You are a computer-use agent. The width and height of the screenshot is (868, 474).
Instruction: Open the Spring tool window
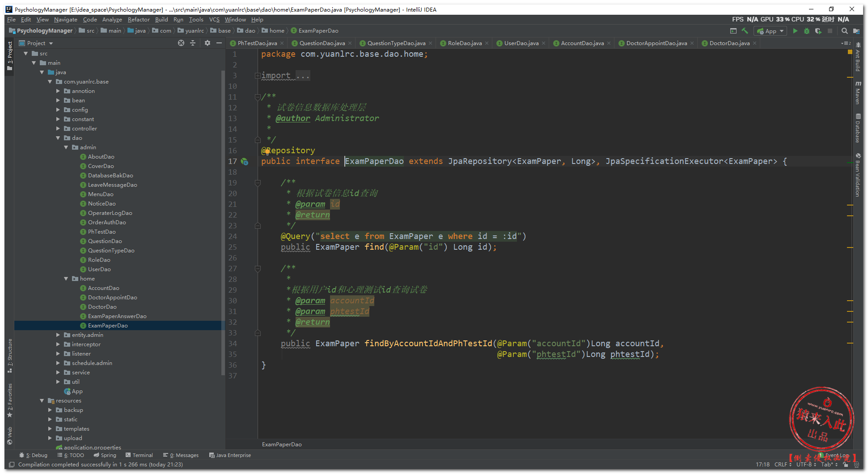[105, 455]
